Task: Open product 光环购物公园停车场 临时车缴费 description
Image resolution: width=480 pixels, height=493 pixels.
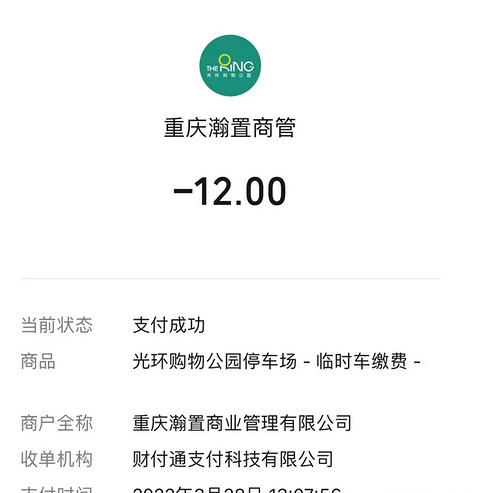Action: click(x=277, y=361)
